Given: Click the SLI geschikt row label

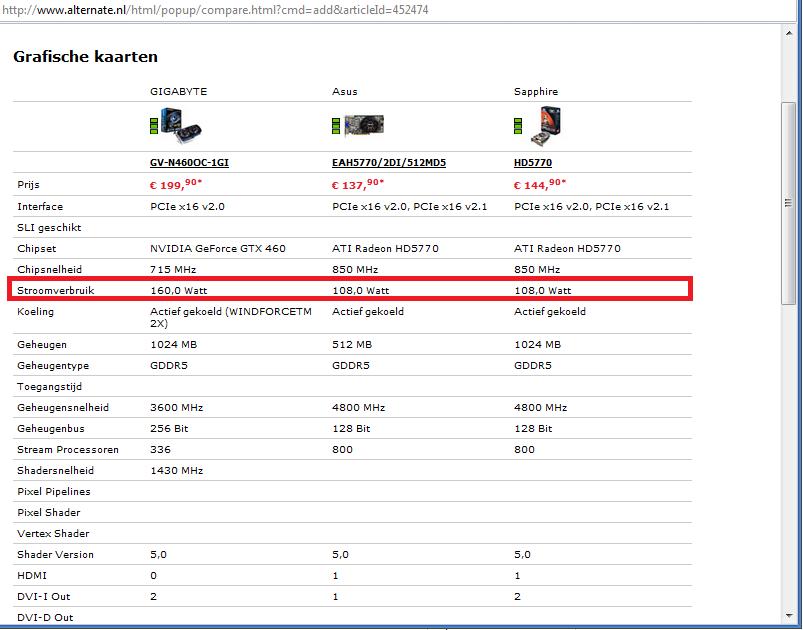Looking at the screenshot, I should tap(49, 227).
